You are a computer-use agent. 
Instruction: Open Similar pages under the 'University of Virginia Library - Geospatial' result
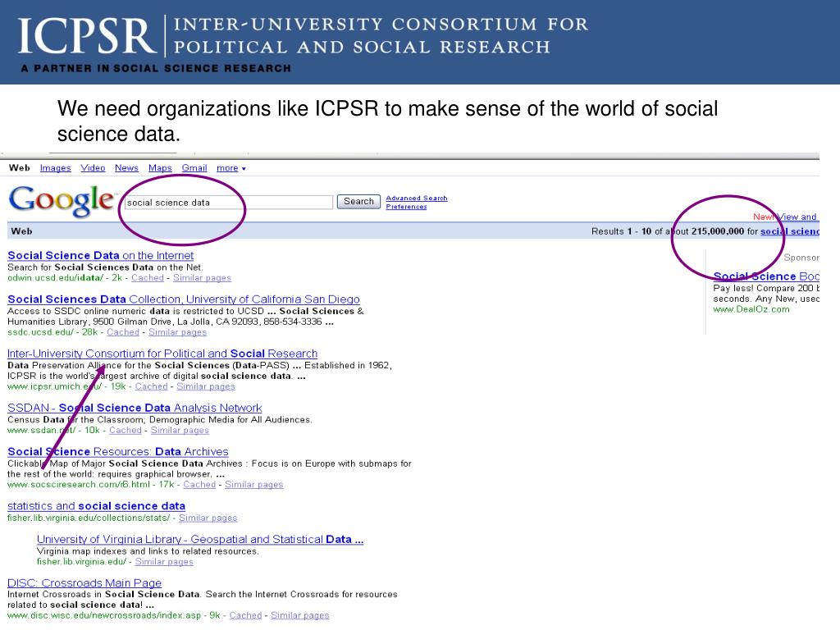(x=164, y=561)
